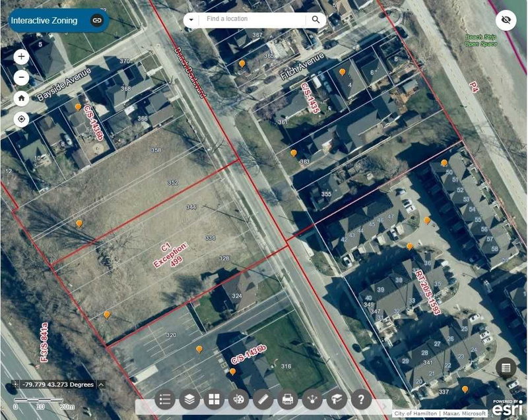Open the Layers list widget
Image resolution: width=528 pixels, height=420 pixels.
tap(189, 399)
